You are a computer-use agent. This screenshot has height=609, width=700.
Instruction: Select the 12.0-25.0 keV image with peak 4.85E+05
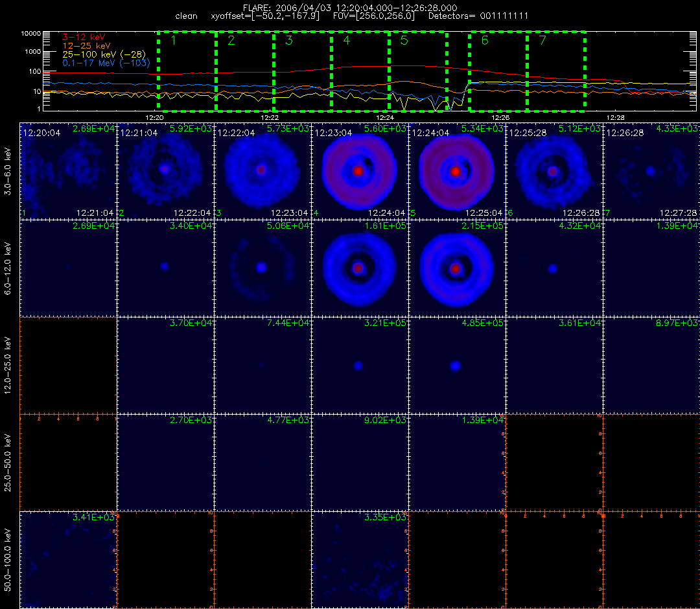[x=457, y=365]
